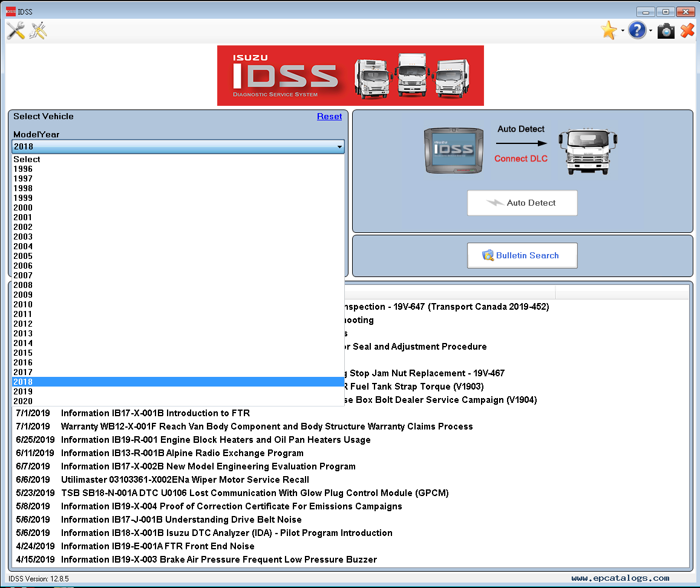Select model year 2010

pos(178,304)
